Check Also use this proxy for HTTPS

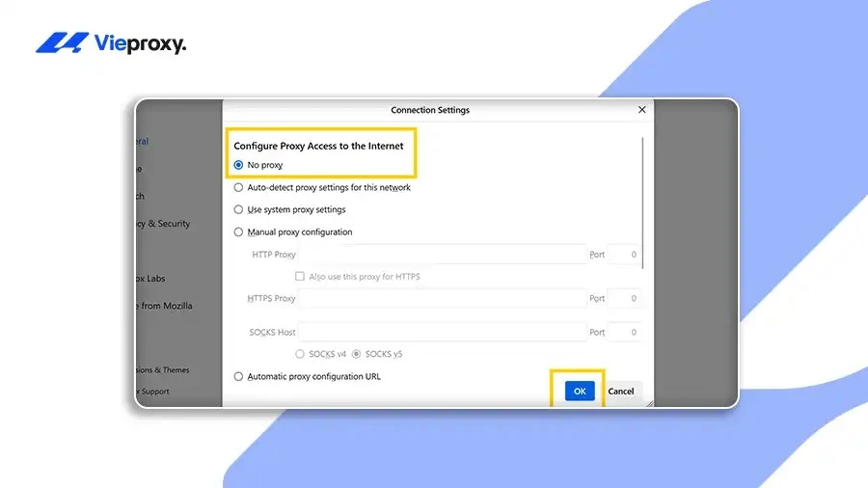click(x=300, y=276)
